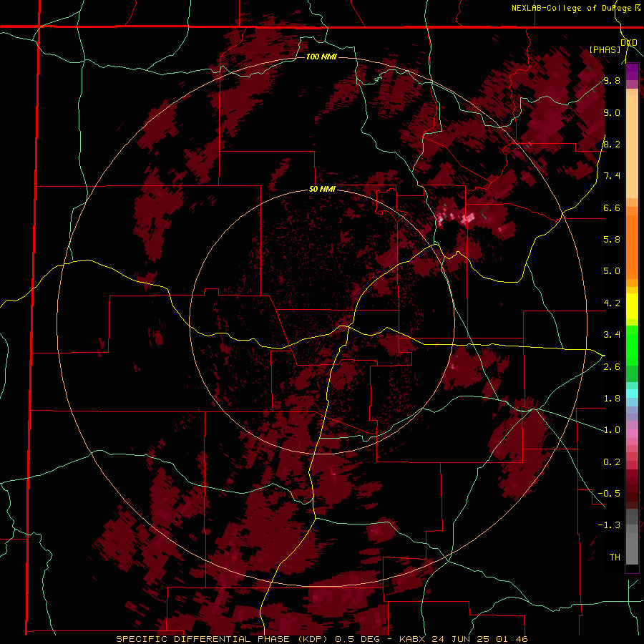
Task: Click the bright pink high-KDP storm core
Action: 468,218
